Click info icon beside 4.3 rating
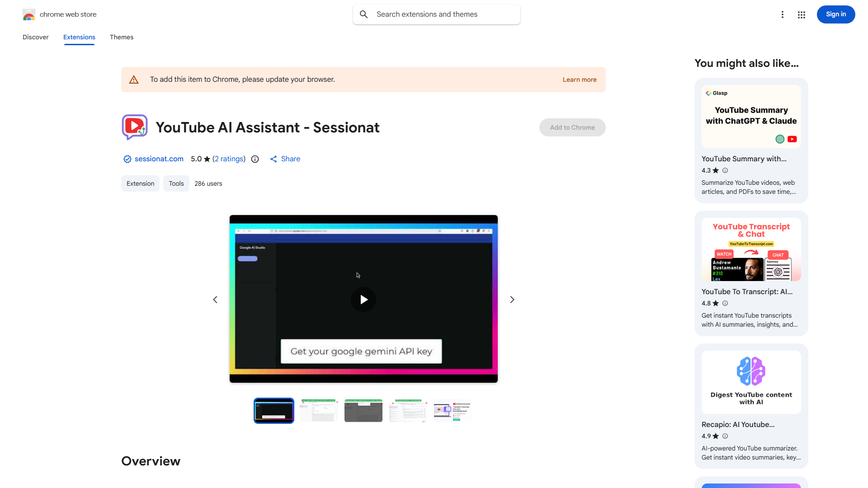The width and height of the screenshot is (868, 488). [x=725, y=170]
